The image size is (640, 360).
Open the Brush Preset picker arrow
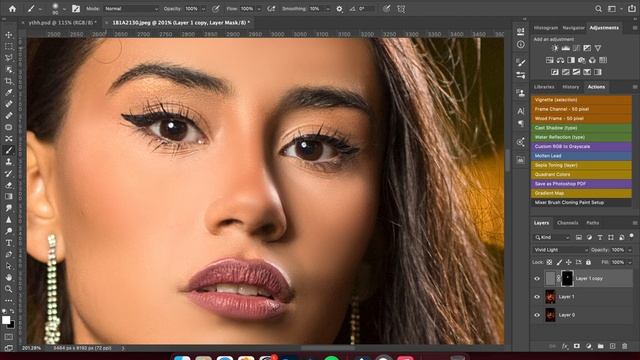pyautogui.click(x=64, y=9)
